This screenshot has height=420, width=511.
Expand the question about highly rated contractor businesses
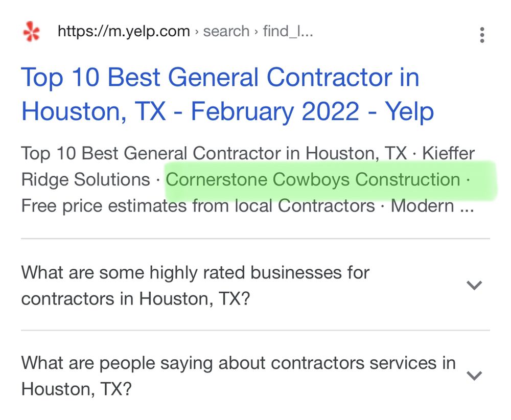point(474,285)
